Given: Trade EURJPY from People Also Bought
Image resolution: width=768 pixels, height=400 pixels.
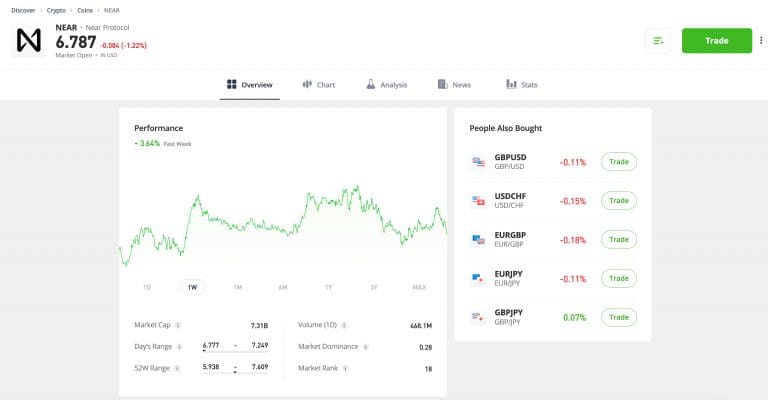Looking at the screenshot, I should tap(619, 279).
